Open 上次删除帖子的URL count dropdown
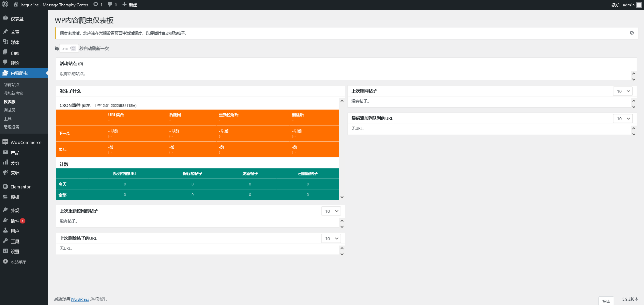This screenshot has height=305, width=644. (331, 239)
